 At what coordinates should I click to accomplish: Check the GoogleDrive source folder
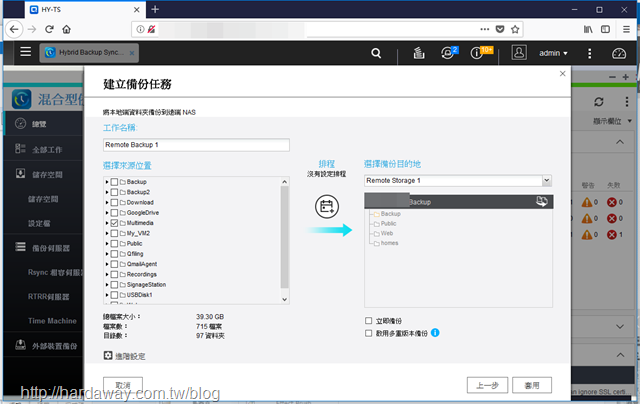point(114,213)
